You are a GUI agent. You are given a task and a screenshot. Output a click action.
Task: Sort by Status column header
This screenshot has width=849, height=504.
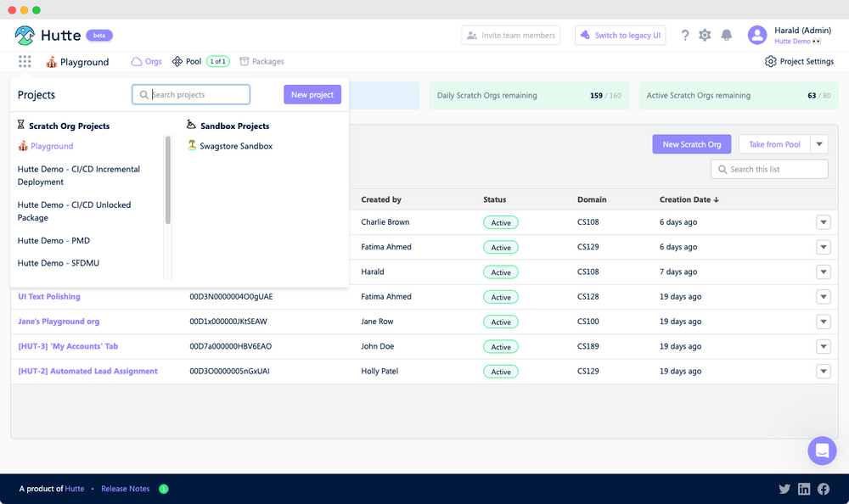494,199
